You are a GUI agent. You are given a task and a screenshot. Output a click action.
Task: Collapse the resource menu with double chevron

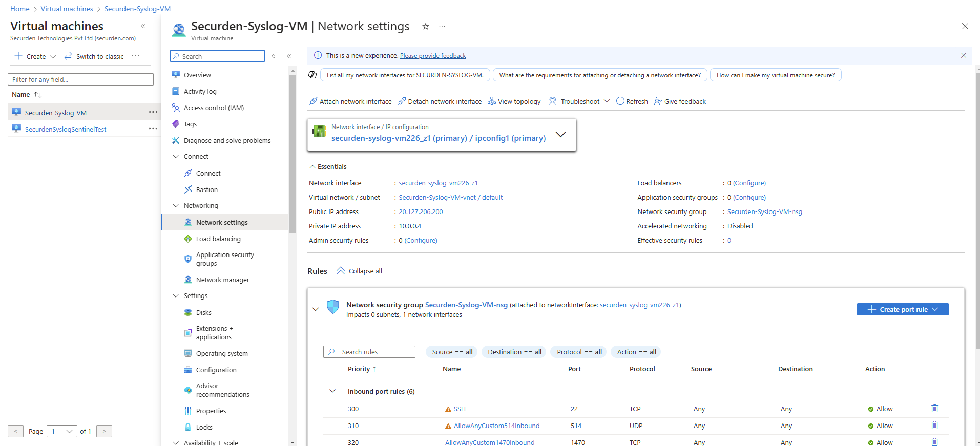point(289,56)
